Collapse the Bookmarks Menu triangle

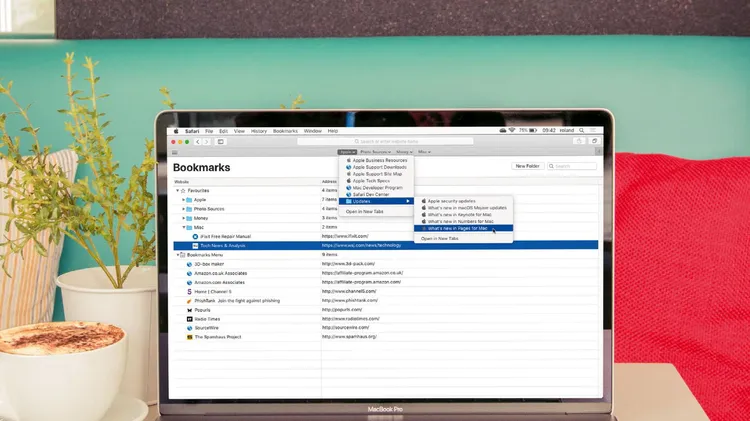pyautogui.click(x=177, y=255)
